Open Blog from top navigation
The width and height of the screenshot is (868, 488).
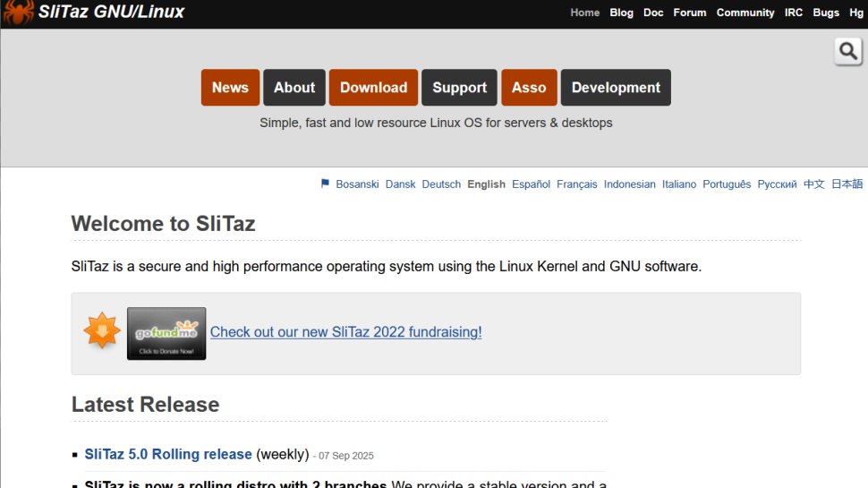(x=622, y=13)
